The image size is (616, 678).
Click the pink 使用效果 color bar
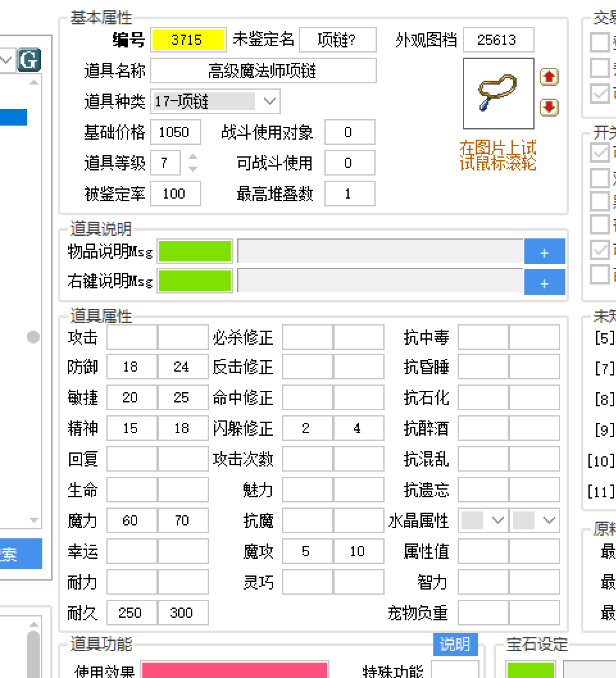[235, 670]
